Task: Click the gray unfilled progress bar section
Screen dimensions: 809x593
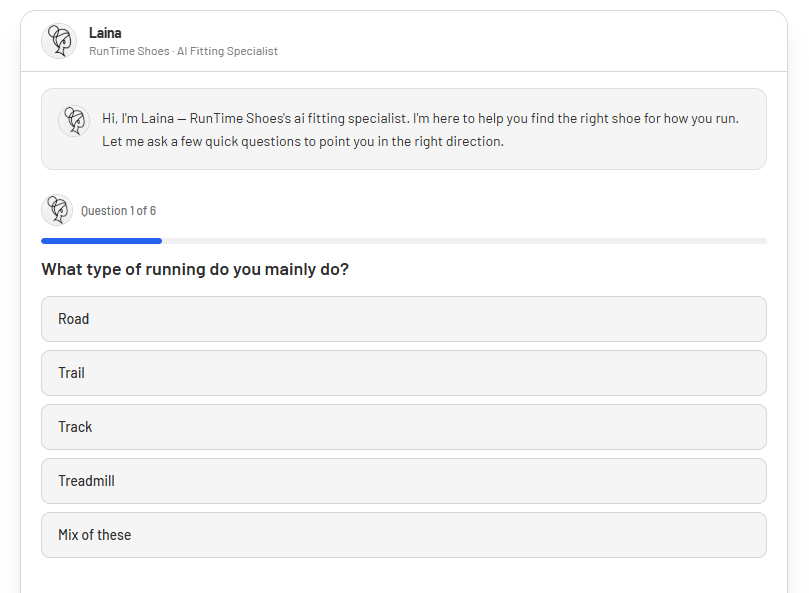Action: [464, 241]
